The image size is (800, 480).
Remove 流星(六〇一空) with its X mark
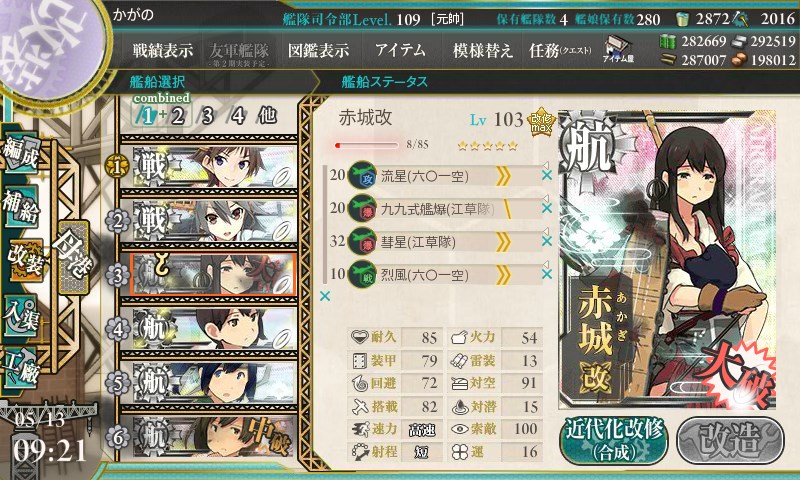(546, 175)
